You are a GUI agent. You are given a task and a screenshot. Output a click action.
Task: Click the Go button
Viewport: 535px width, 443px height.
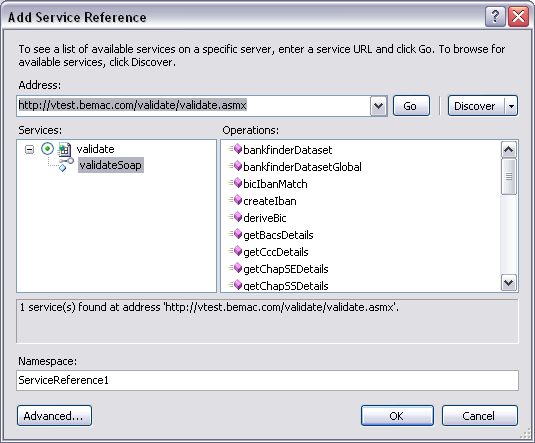[411, 106]
